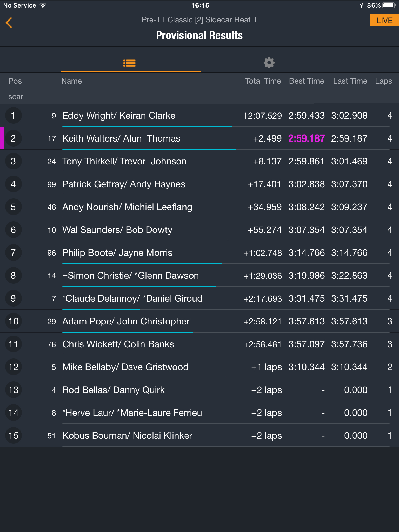Select the scar class group row
Viewport: 399px width, 532px height.
point(199,96)
